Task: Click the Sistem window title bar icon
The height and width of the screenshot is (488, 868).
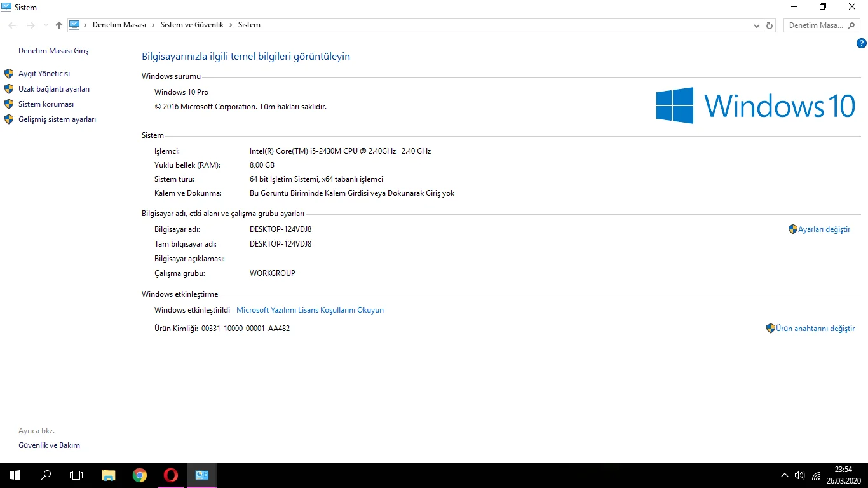Action: pyautogui.click(x=6, y=7)
